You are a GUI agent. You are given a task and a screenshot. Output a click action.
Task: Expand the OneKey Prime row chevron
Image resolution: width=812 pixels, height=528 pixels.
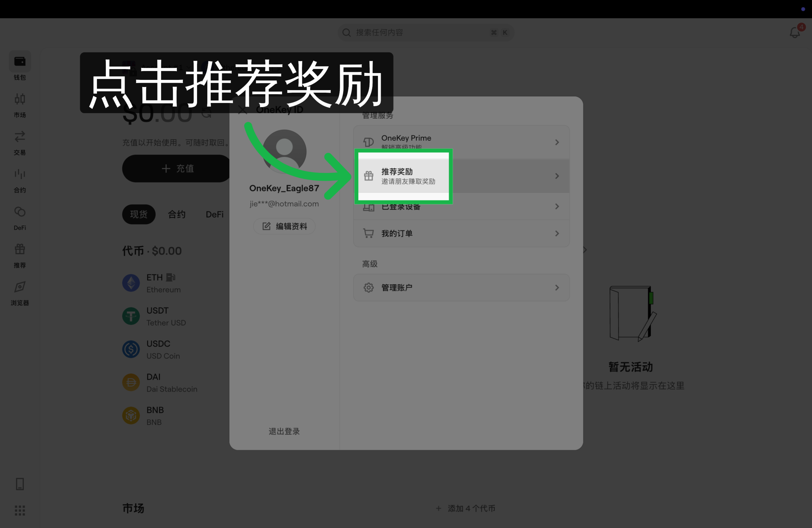pos(557,142)
